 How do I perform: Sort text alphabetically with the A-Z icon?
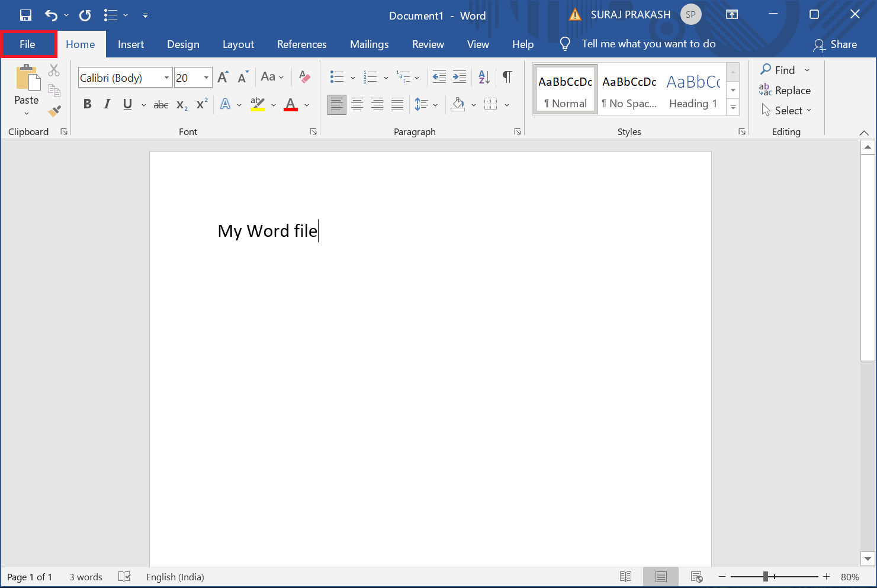[x=484, y=76]
